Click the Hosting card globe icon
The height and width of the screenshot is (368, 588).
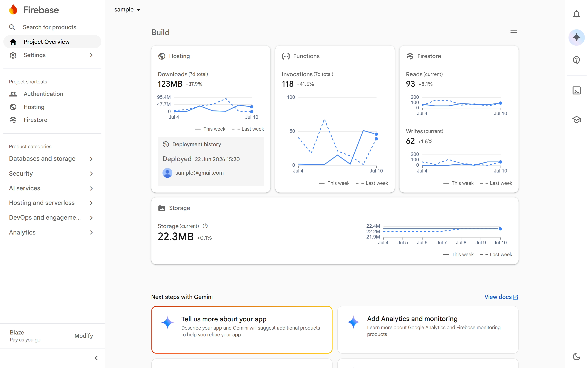click(162, 56)
